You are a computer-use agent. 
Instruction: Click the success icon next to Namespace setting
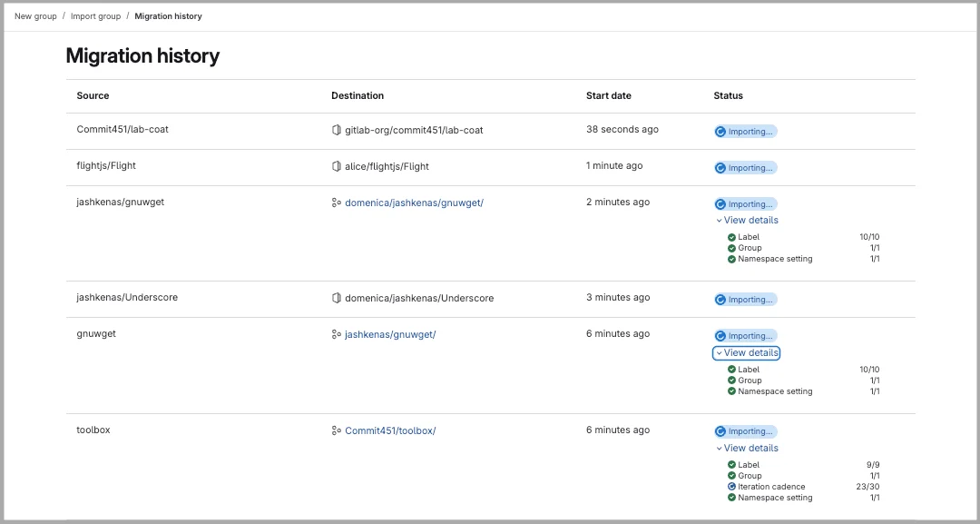pyautogui.click(x=732, y=258)
